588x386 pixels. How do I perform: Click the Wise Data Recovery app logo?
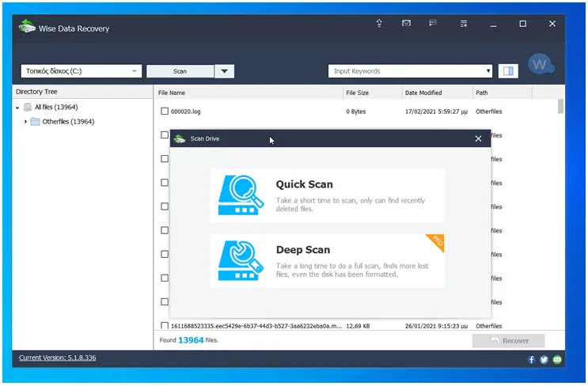coord(27,27)
